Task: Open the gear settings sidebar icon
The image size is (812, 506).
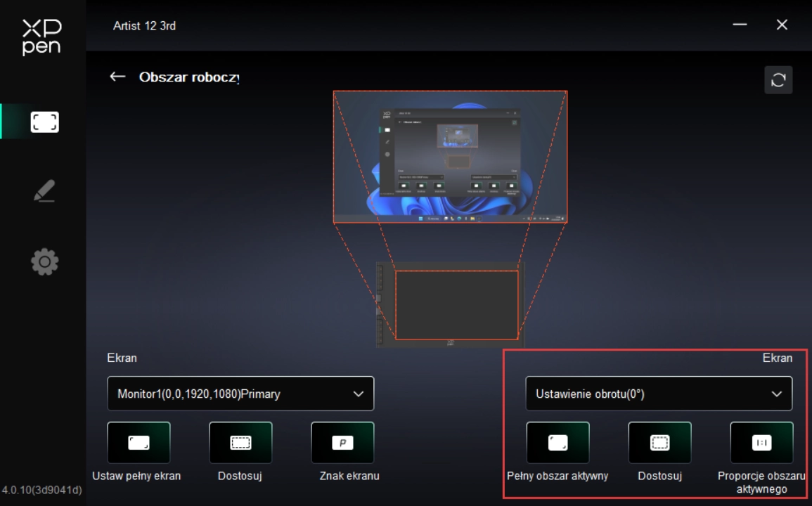Action: click(44, 262)
